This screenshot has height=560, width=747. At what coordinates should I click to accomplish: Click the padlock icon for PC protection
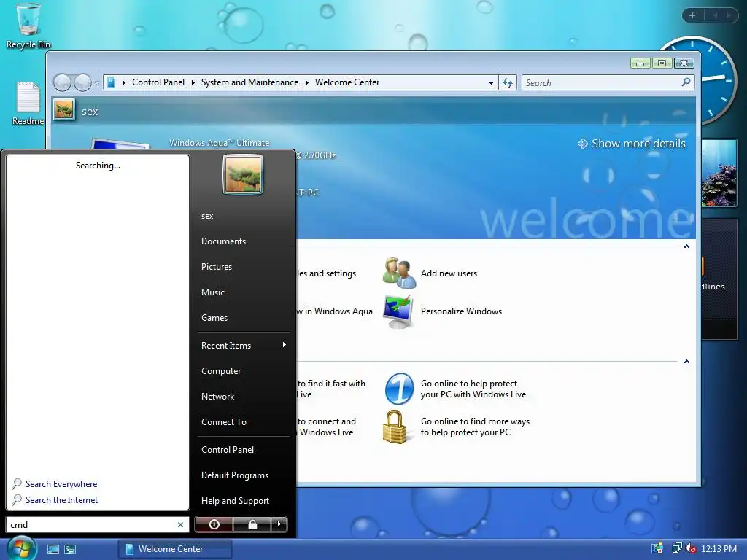(x=395, y=427)
